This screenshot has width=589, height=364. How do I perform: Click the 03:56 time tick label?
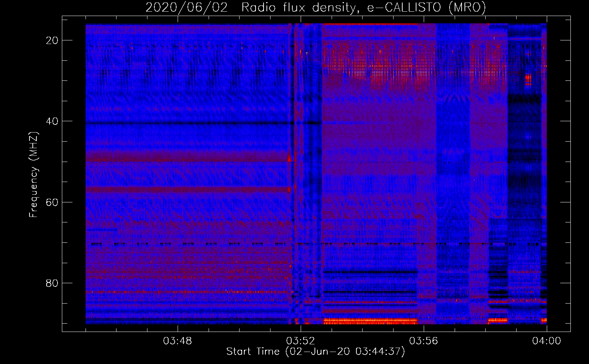pyautogui.click(x=423, y=341)
